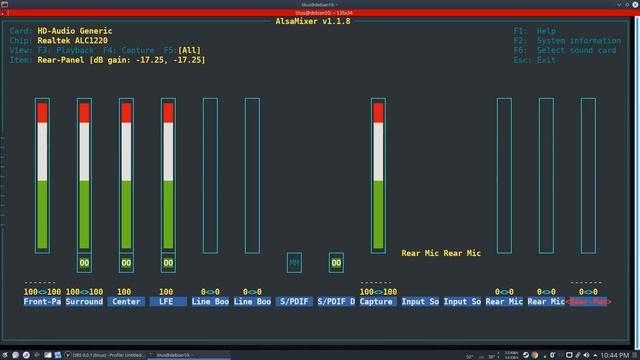Toggle the Surround channel mute box

pos(84,263)
